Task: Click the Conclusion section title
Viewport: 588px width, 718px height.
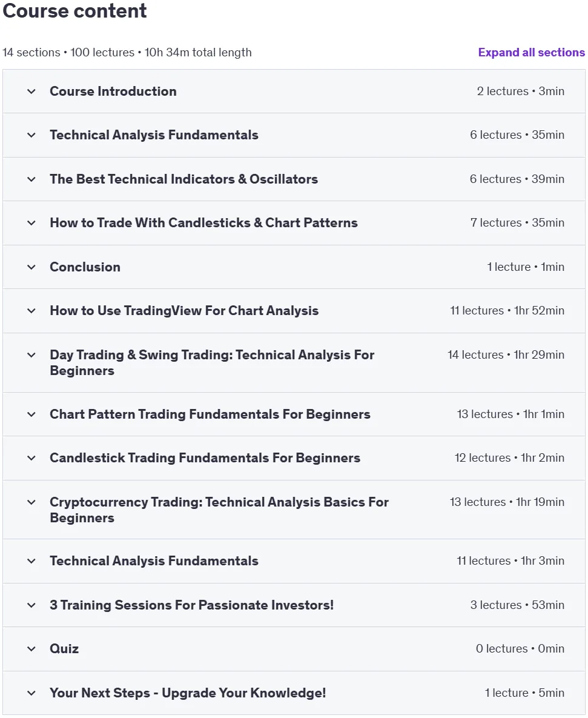Action: [85, 267]
